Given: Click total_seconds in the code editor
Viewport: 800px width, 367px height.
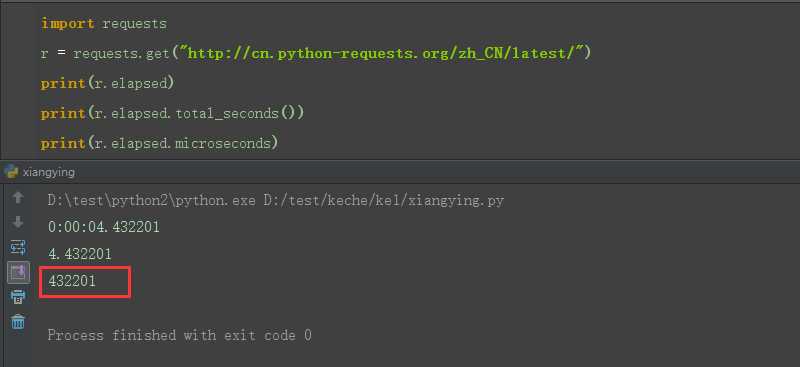Looking at the screenshot, I should click(x=227, y=113).
